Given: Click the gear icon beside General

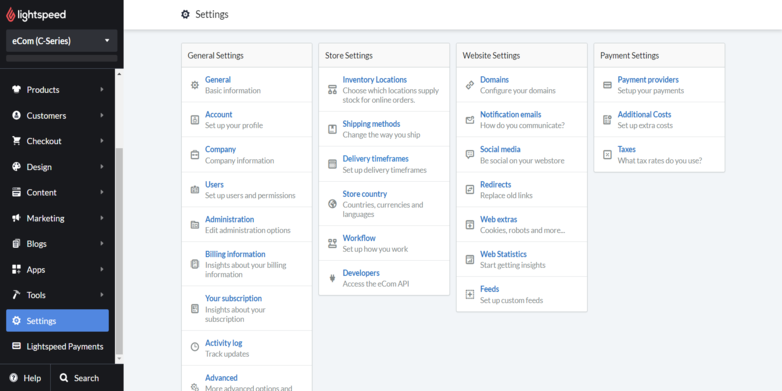Looking at the screenshot, I should point(195,85).
